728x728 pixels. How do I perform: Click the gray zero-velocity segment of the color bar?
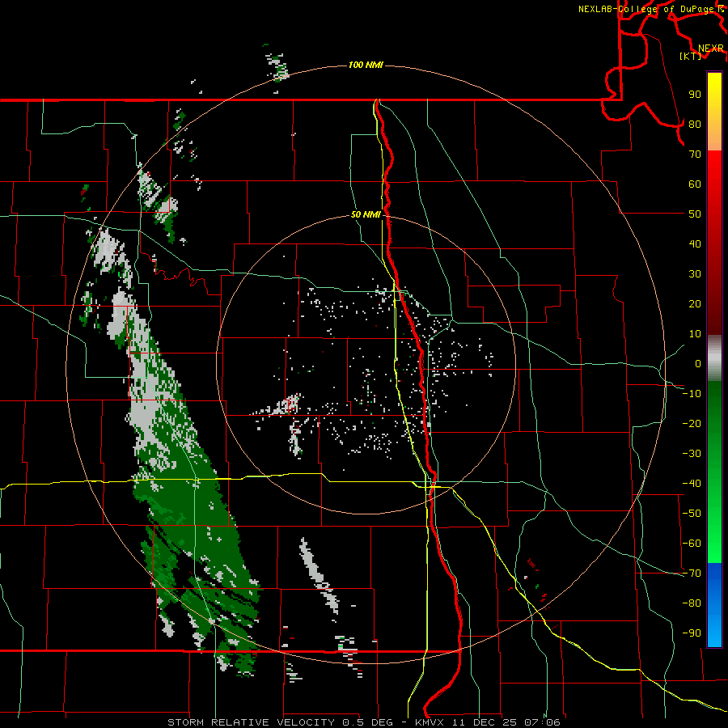[x=714, y=358]
